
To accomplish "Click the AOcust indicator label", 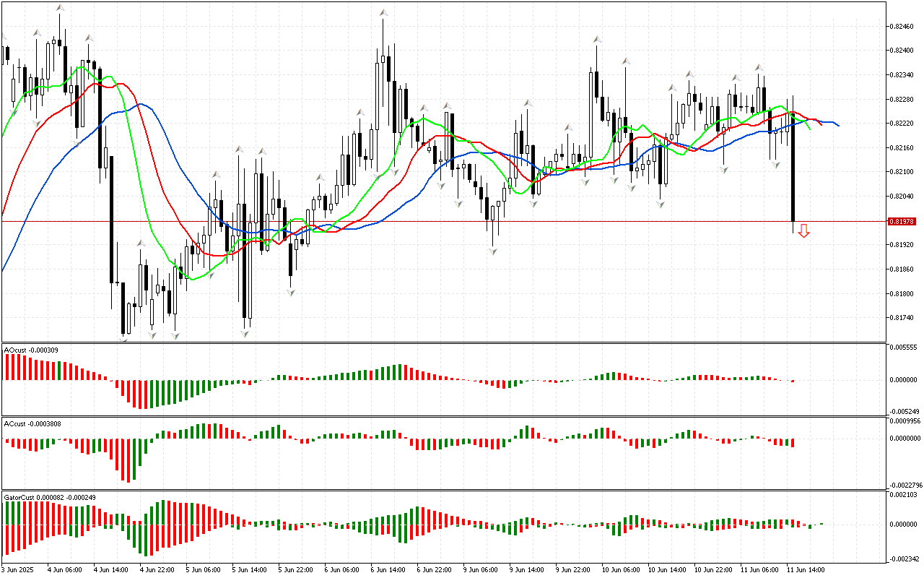I will click(x=31, y=350).
